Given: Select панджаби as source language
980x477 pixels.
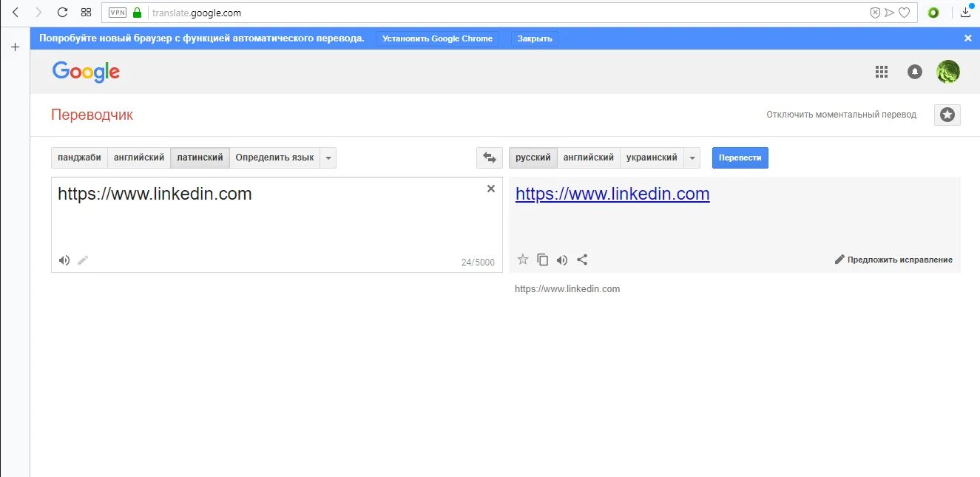Looking at the screenshot, I should (x=79, y=158).
